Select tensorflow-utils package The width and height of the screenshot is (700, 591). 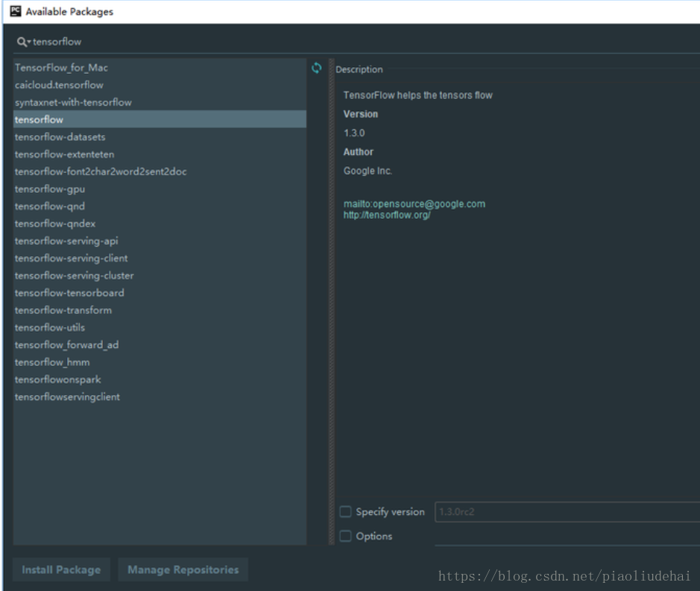tap(160, 327)
